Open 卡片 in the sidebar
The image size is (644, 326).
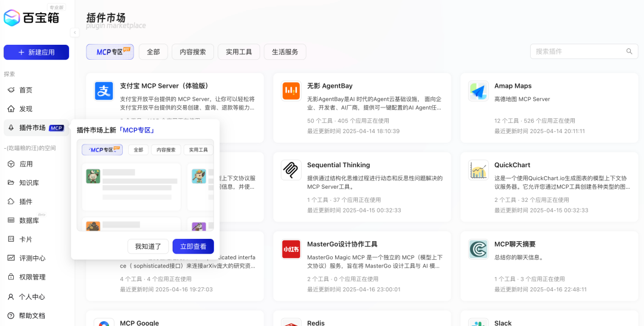(x=36, y=239)
